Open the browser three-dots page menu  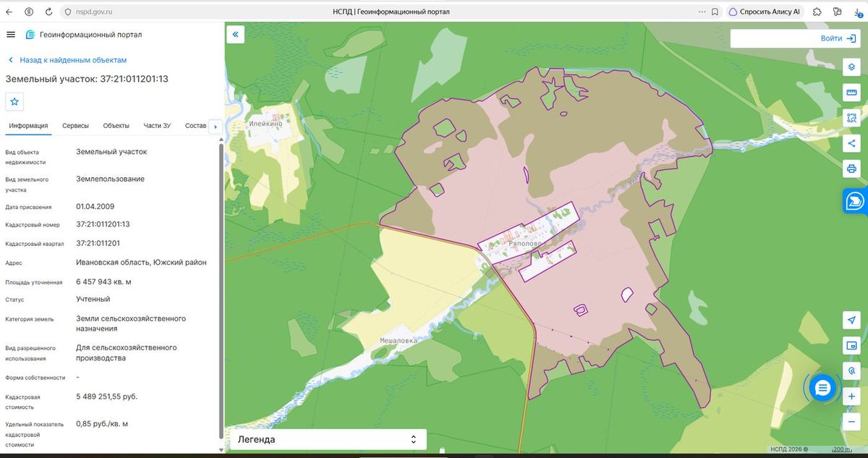click(702, 12)
